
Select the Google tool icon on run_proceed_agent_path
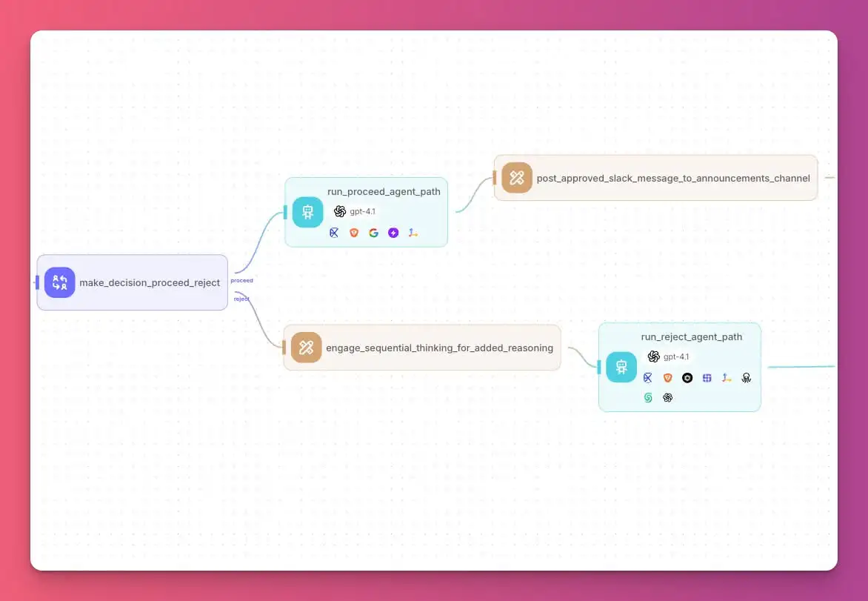(373, 232)
